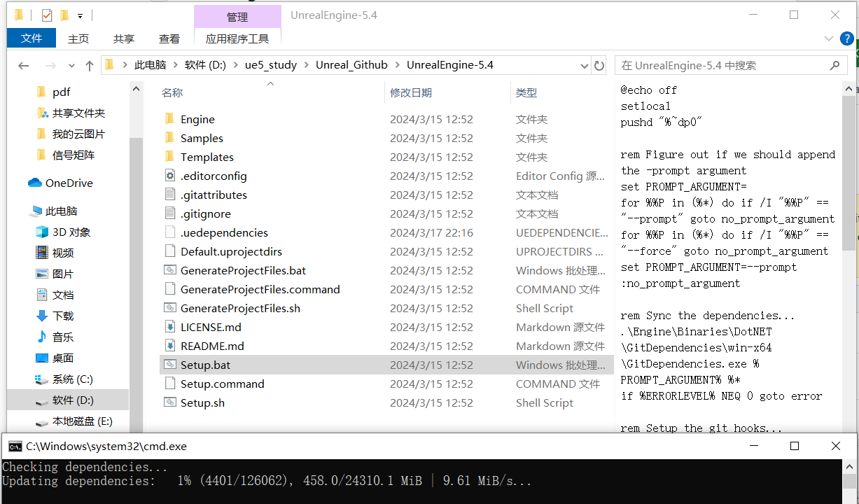Refresh the UnrealEngine-5.4 folder view
859x504 pixels.
tap(599, 65)
